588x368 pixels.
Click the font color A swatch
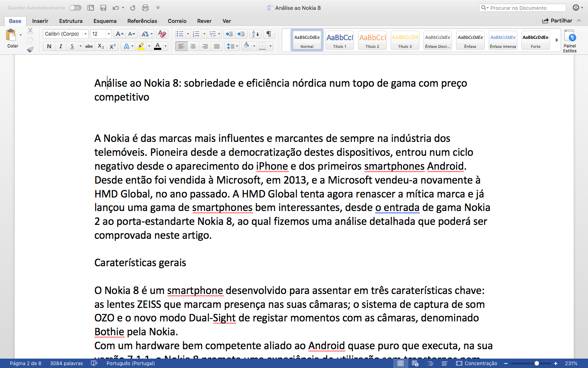pyautogui.click(x=158, y=46)
